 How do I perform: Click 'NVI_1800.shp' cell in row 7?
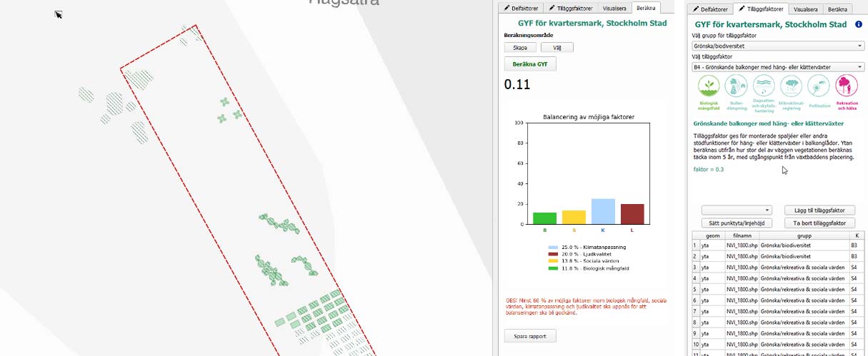(x=742, y=312)
